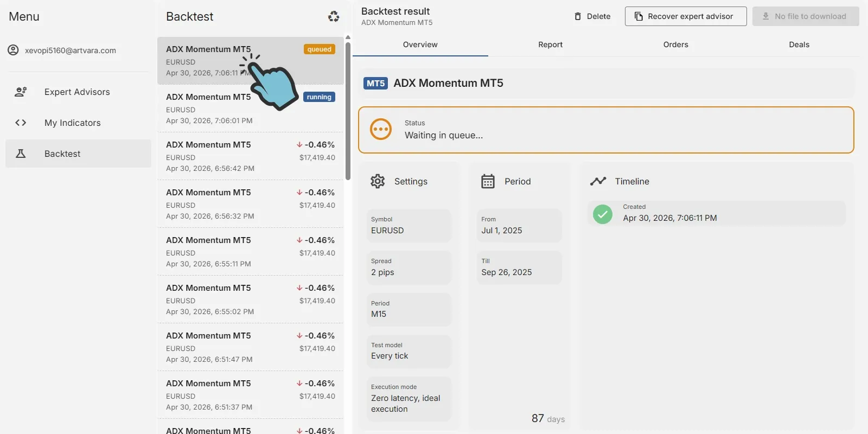Click the user account avatar icon
This screenshot has width=868, height=434.
[x=13, y=50]
